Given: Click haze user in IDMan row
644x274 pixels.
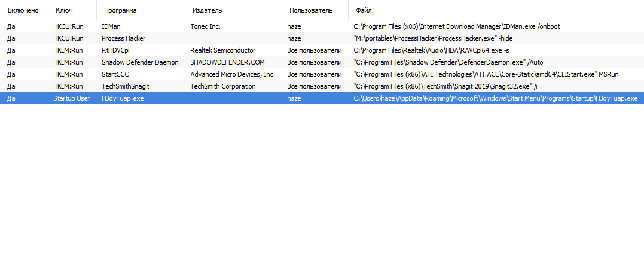Looking at the screenshot, I should tap(294, 26).
